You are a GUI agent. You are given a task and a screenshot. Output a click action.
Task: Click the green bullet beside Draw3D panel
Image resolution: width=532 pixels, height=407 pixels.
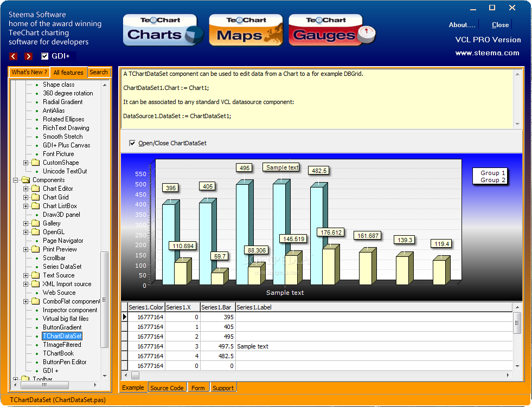pyautogui.click(x=37, y=215)
